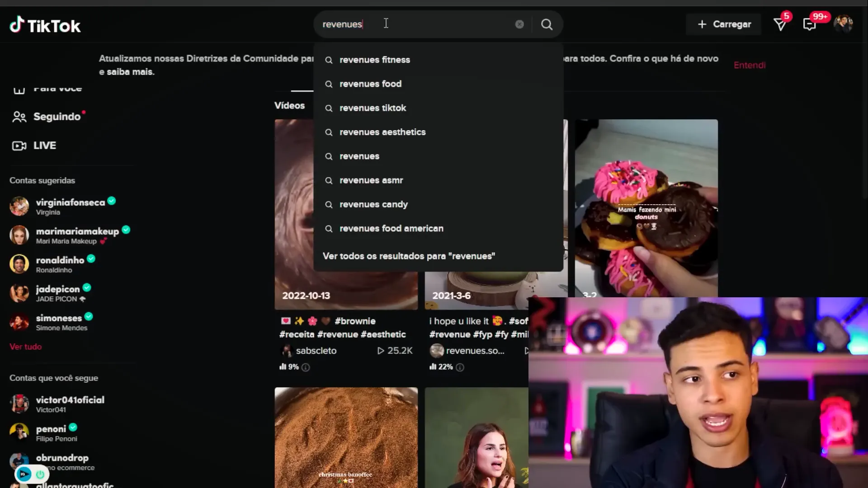The height and width of the screenshot is (488, 868).
Task: Open the LIVE section
Action: coord(44,145)
